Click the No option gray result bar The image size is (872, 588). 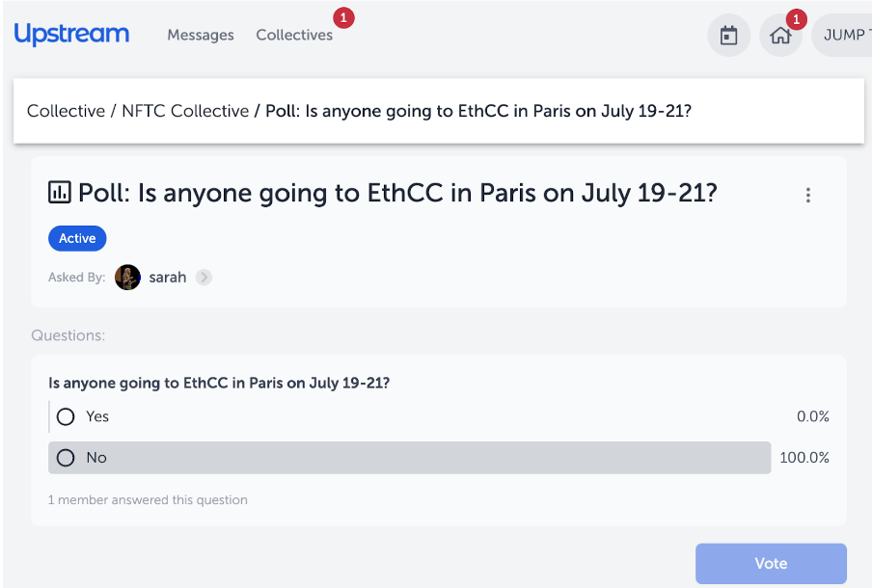[409, 458]
